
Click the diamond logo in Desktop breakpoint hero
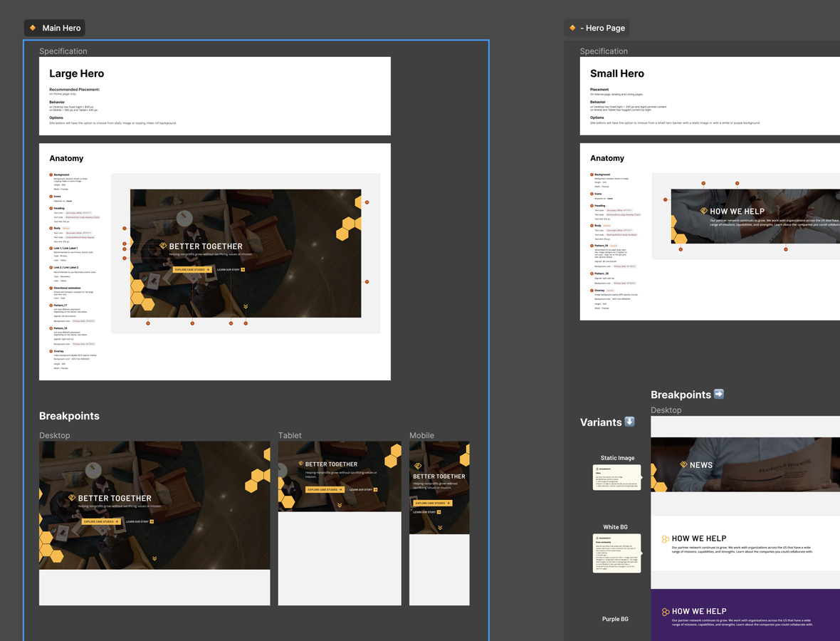[x=72, y=498]
